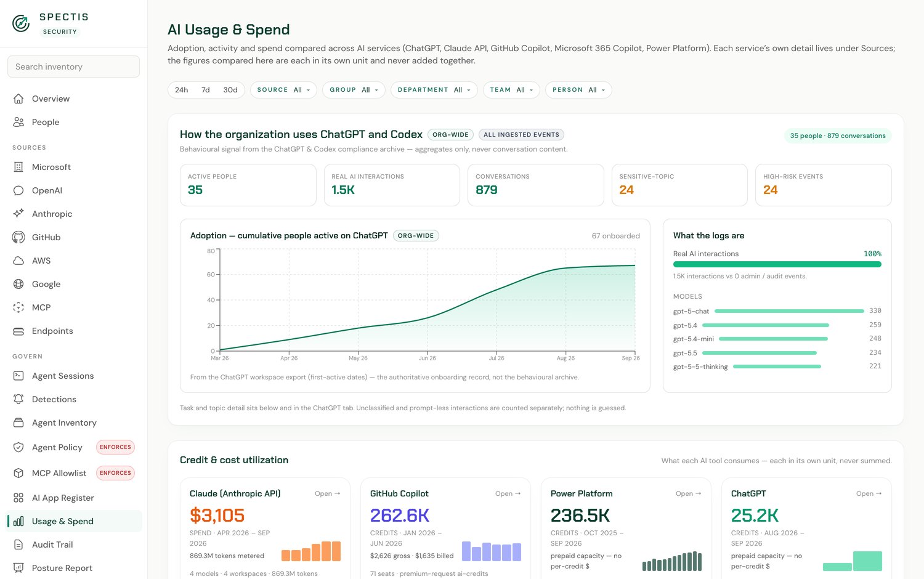Expand the Team filter dropdown
924x579 pixels.
[x=511, y=90]
